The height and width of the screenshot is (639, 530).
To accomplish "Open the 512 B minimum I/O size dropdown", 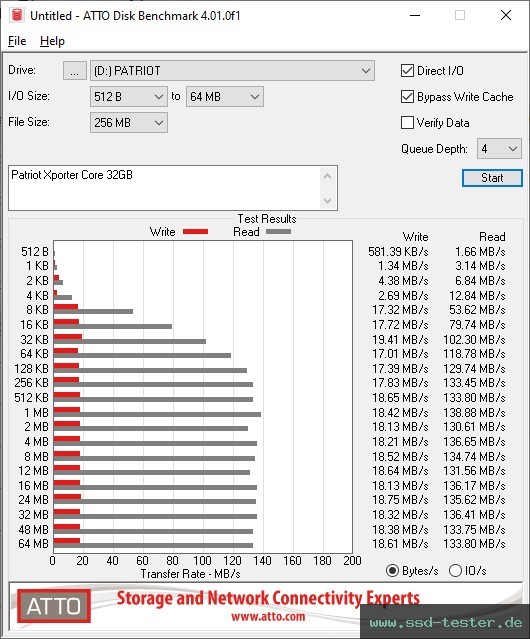I will point(129,97).
